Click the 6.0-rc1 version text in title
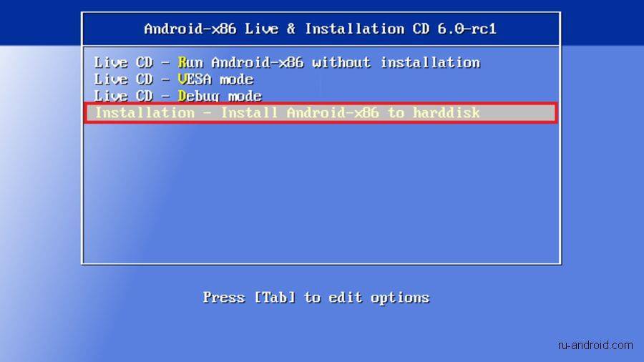644x362 pixels. [467, 29]
